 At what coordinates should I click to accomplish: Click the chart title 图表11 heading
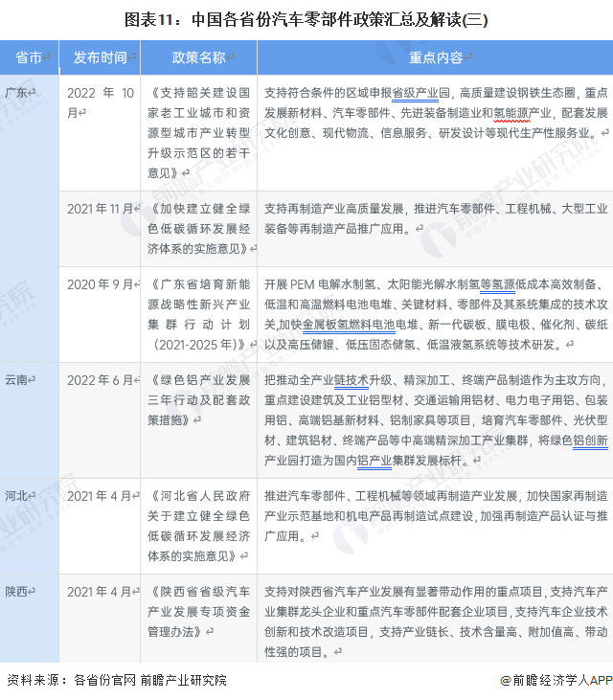click(x=306, y=18)
